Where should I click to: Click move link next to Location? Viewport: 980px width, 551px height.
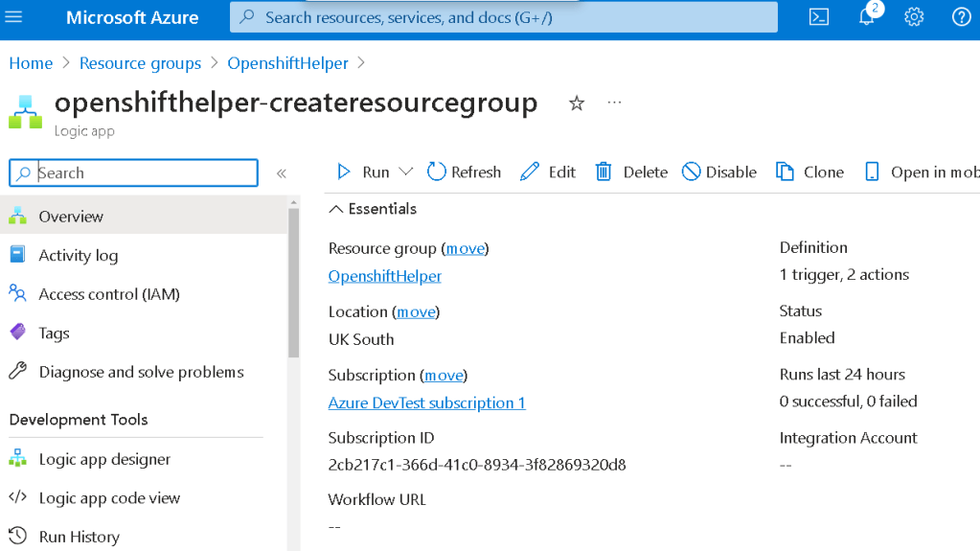click(x=417, y=311)
